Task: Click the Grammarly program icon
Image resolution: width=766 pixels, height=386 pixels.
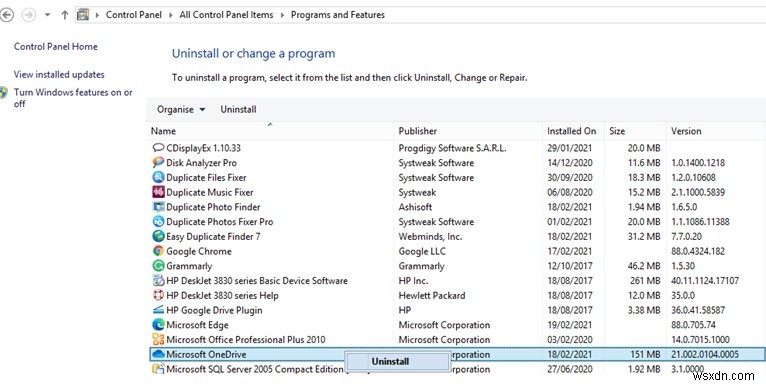Action: (x=158, y=266)
